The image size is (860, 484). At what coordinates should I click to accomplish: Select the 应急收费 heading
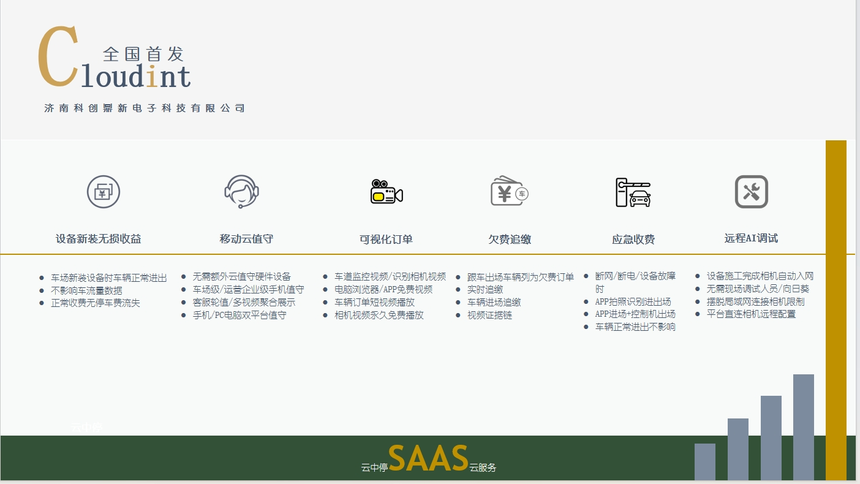pyautogui.click(x=633, y=239)
